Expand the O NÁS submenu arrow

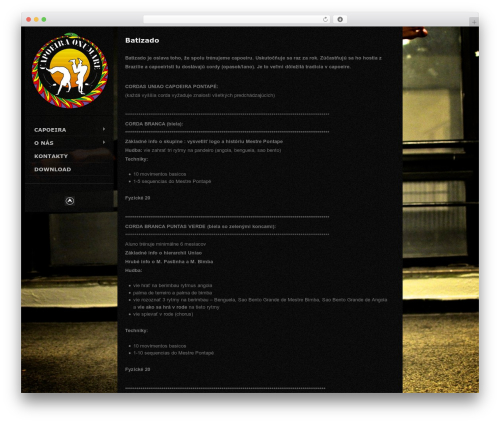pyautogui.click(x=104, y=142)
